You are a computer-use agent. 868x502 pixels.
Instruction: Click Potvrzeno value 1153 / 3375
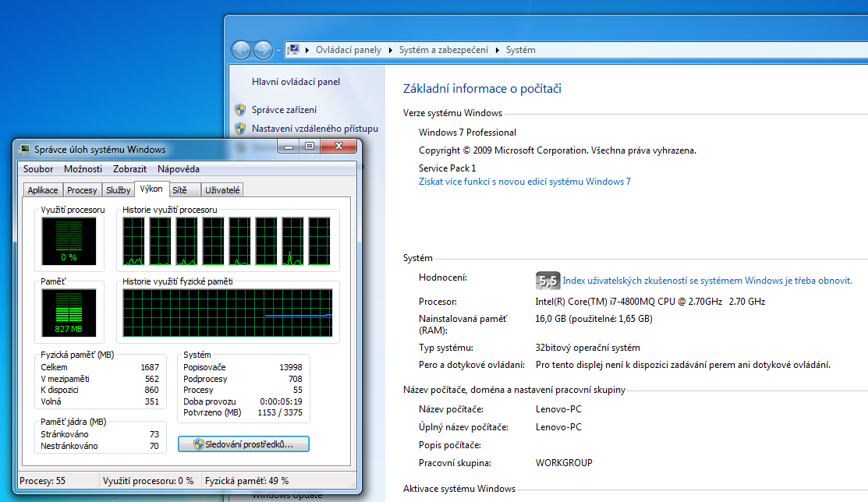click(x=280, y=413)
